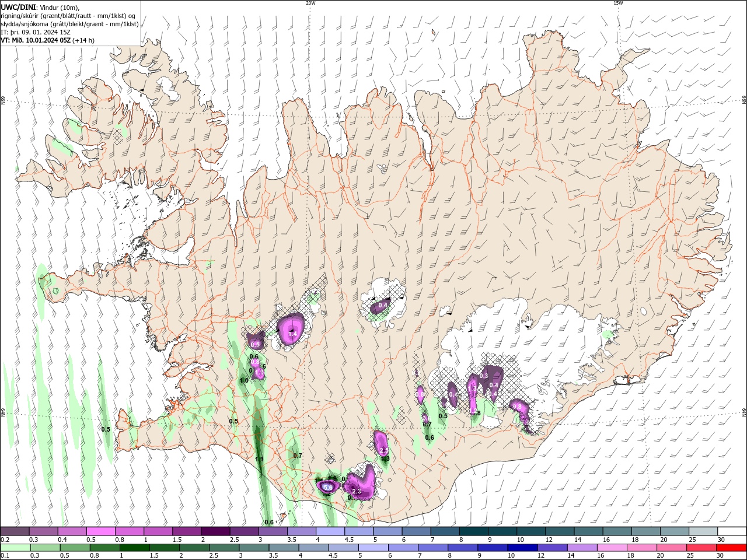Pick the rain legend swatch labelled 9
747x560 pixels.
pos(493,548)
